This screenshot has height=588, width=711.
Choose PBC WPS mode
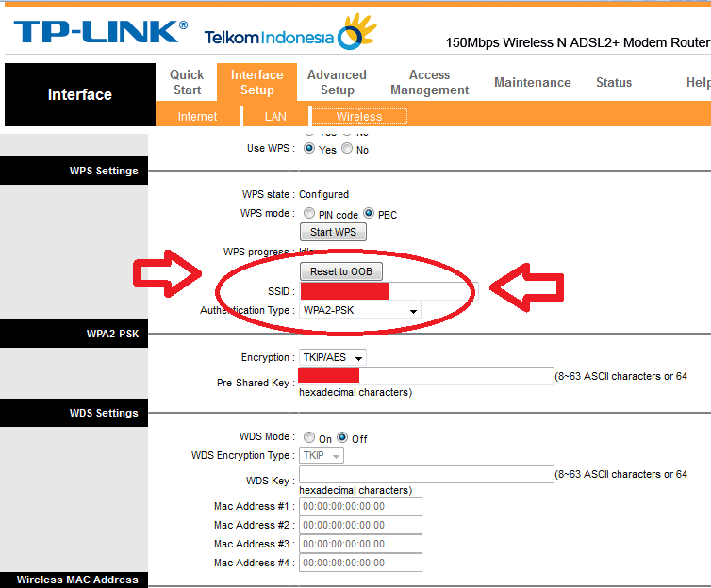pyautogui.click(x=369, y=213)
